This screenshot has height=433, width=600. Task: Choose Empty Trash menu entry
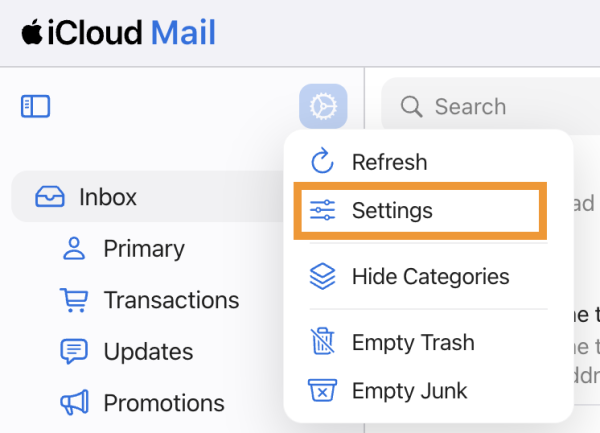click(429, 342)
